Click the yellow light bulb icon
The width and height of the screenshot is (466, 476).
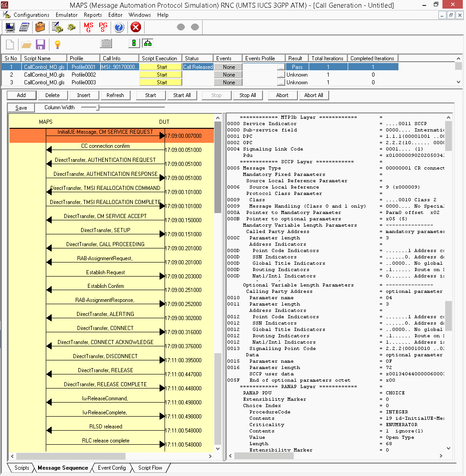(58, 44)
